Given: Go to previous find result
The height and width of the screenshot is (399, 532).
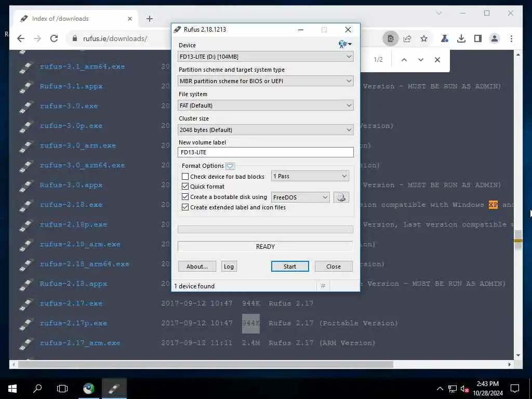Looking at the screenshot, I should coord(404,60).
